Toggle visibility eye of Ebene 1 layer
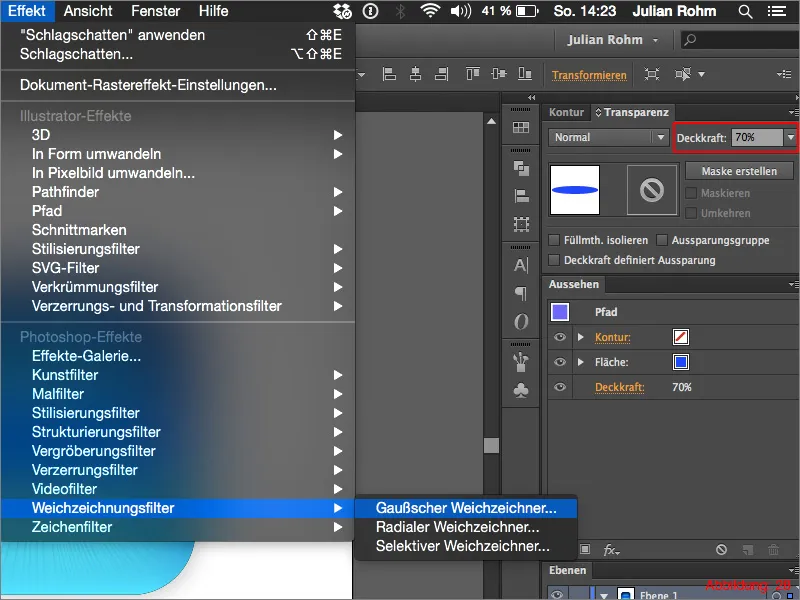The width and height of the screenshot is (800, 600). click(x=557, y=594)
